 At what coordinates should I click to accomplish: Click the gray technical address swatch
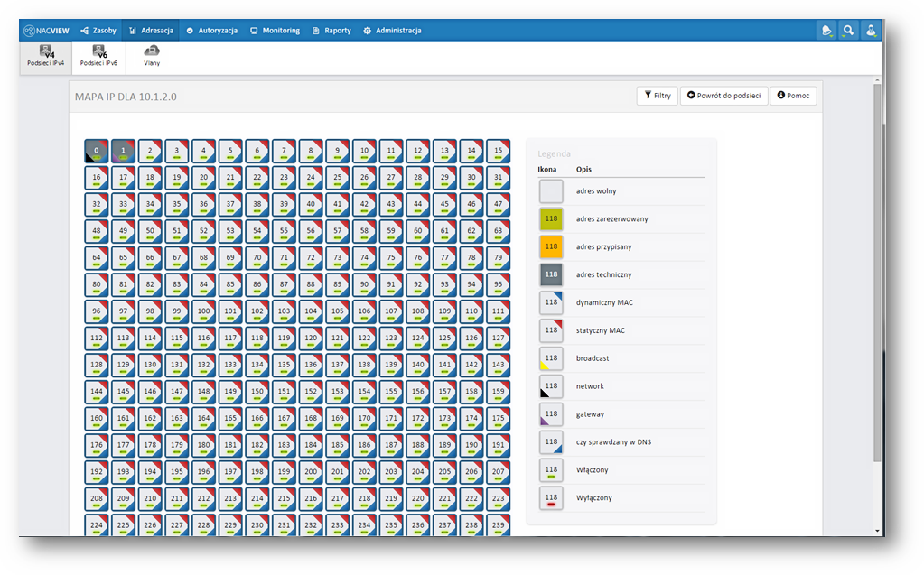[551, 274]
